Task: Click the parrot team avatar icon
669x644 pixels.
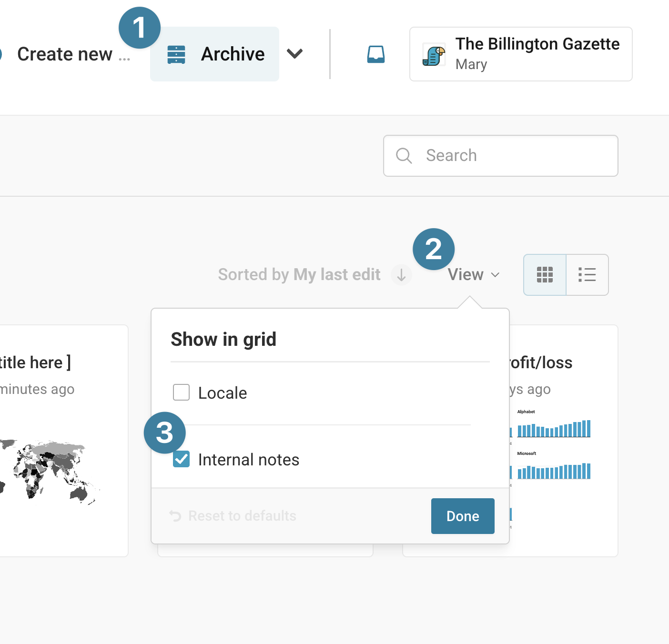Action: click(434, 55)
